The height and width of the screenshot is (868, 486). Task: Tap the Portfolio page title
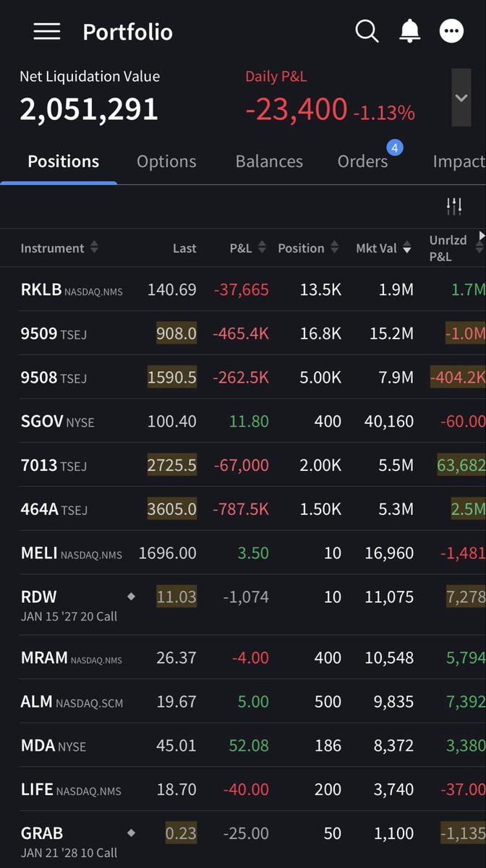pyautogui.click(x=127, y=32)
